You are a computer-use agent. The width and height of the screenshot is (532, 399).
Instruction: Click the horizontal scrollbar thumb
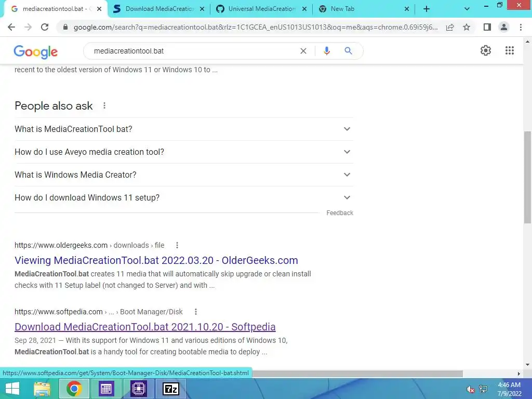pyautogui.click(x=357, y=374)
